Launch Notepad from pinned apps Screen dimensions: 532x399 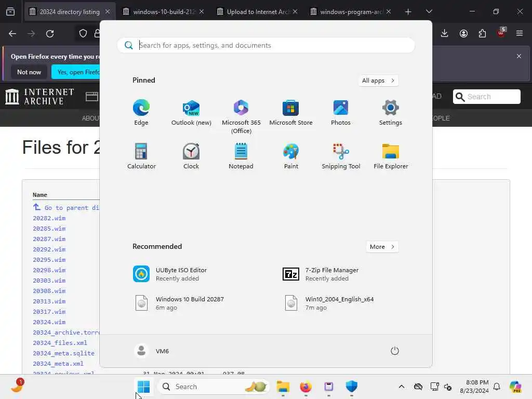click(x=241, y=156)
